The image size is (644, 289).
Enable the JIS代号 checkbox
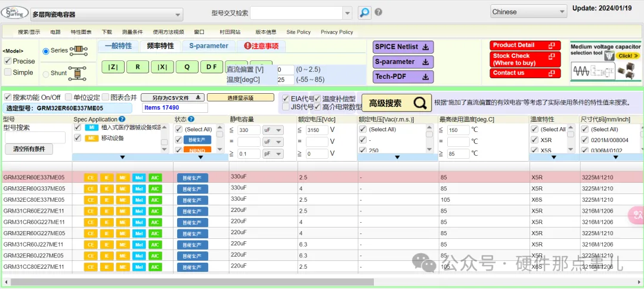click(x=286, y=107)
